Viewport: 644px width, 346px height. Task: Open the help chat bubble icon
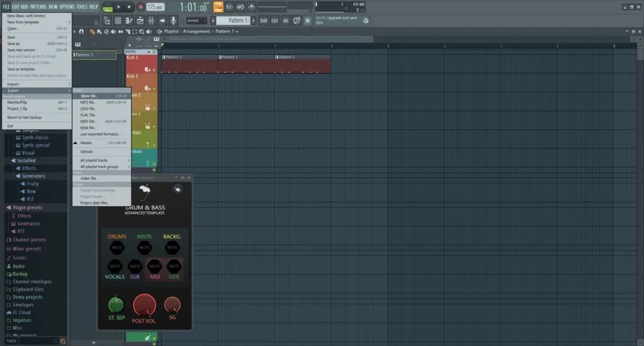pos(297,21)
